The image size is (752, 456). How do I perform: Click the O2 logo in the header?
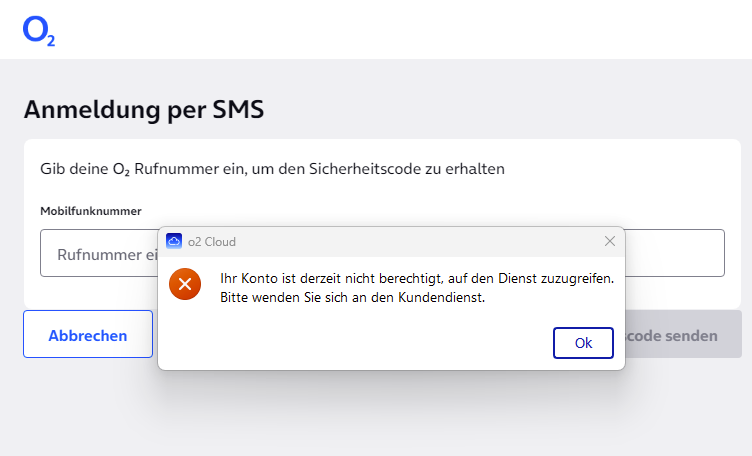click(x=39, y=31)
